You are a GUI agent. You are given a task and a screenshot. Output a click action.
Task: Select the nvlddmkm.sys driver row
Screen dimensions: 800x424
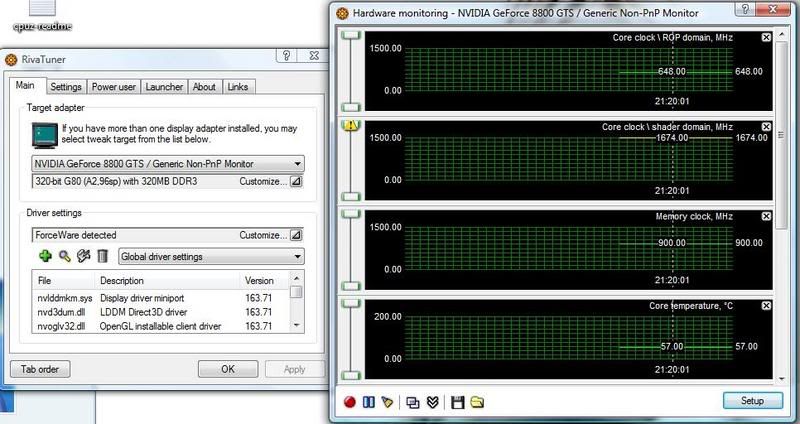(x=161, y=297)
